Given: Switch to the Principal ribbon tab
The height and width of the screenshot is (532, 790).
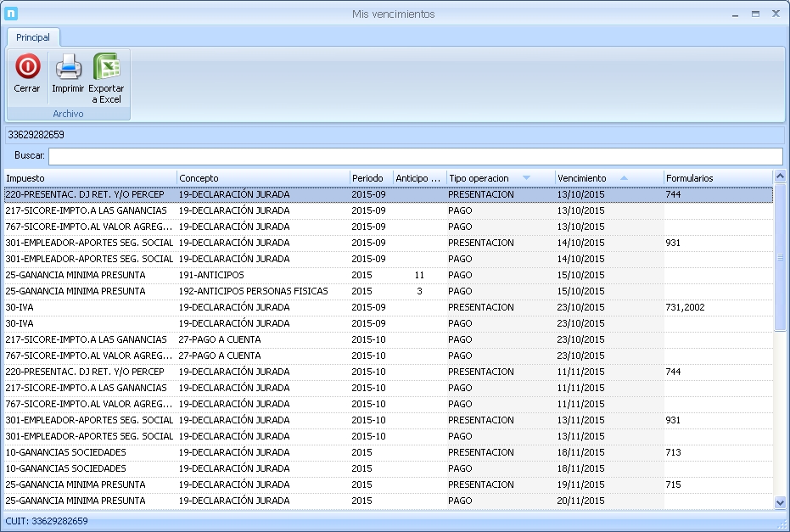Looking at the screenshot, I should [33, 37].
